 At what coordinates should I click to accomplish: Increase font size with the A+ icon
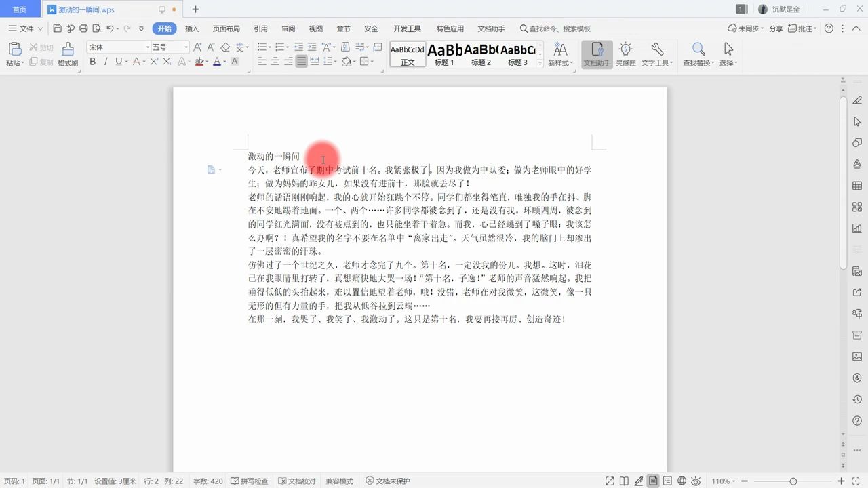pyautogui.click(x=197, y=47)
